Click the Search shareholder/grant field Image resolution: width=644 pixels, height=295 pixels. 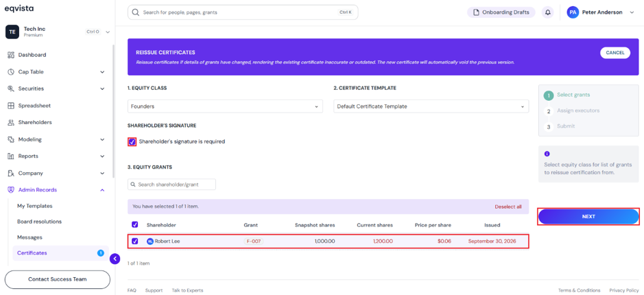tap(171, 185)
